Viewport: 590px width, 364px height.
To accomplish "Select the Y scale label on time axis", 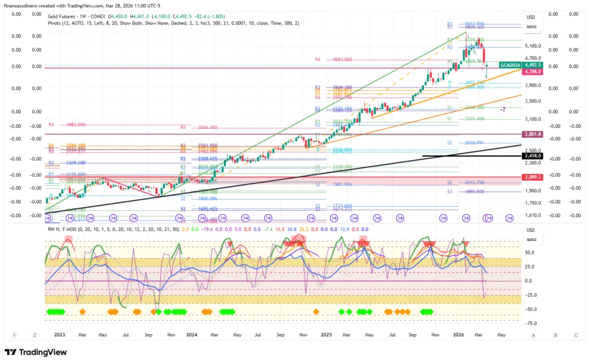I will [x=13, y=335].
